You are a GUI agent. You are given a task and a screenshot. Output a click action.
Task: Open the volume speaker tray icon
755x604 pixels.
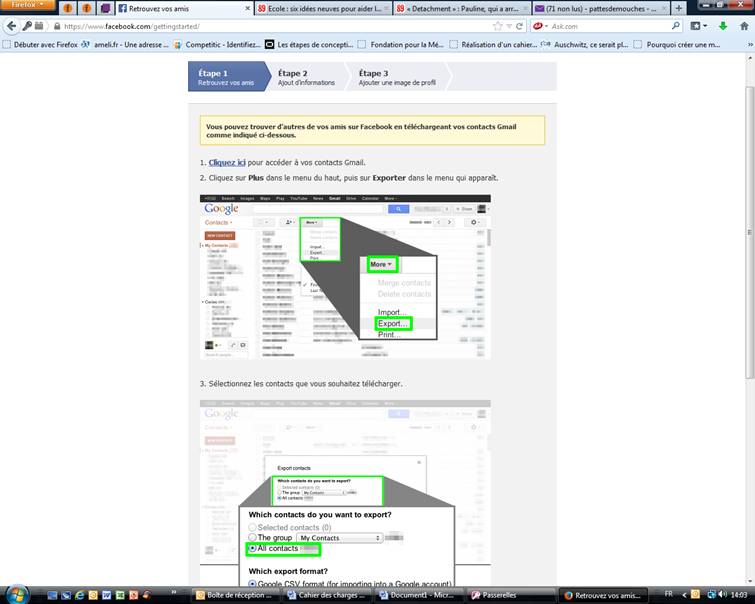tap(722, 594)
